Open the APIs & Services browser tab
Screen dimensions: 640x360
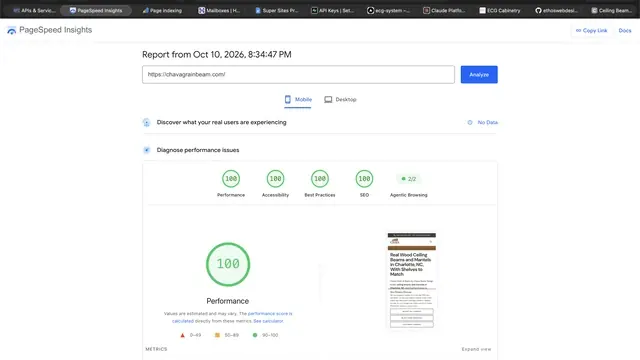click(x=35, y=11)
